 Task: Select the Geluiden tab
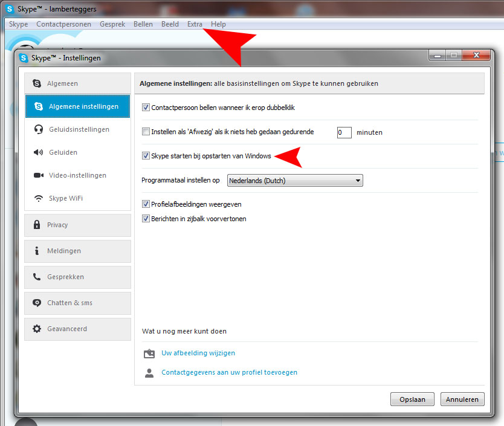77,152
